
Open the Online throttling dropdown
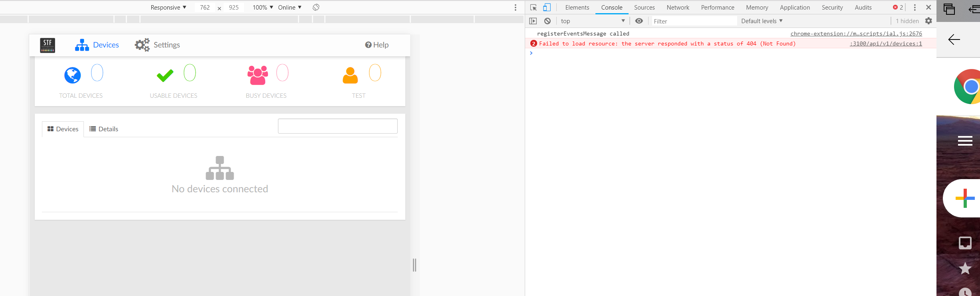(x=290, y=8)
